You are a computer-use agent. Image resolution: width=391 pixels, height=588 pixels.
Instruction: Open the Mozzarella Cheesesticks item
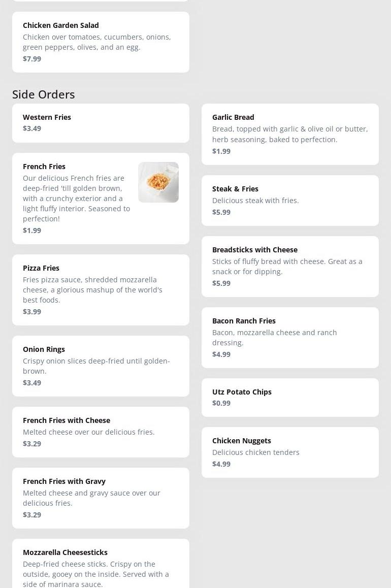click(101, 564)
